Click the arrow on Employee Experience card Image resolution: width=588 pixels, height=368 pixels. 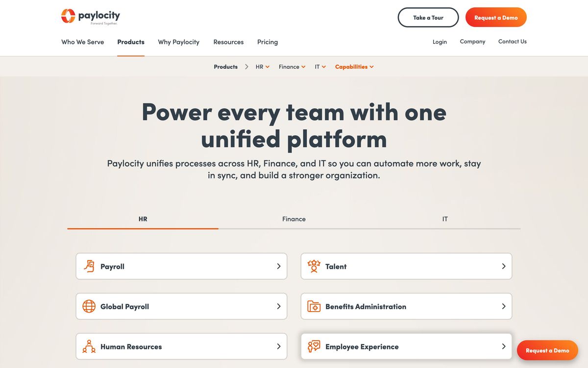(x=504, y=346)
